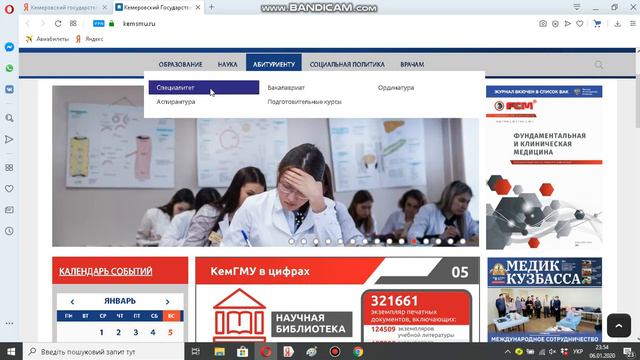Toggle the VPN badge

(98, 24)
